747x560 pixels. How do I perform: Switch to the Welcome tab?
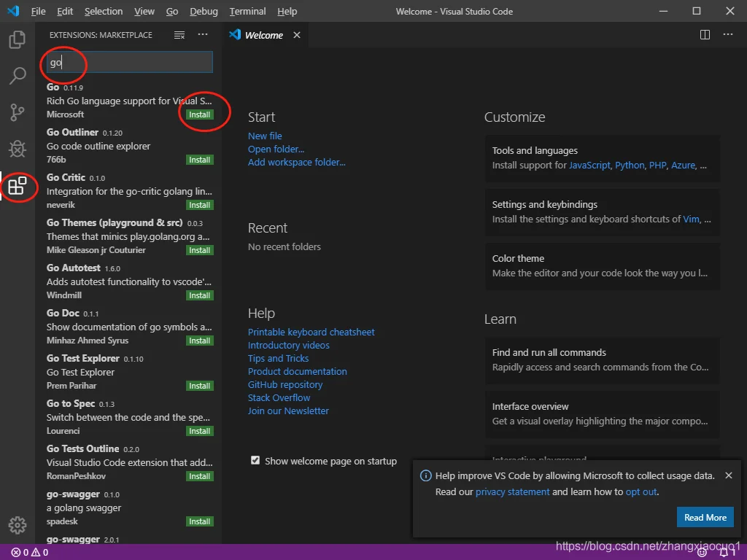263,35
